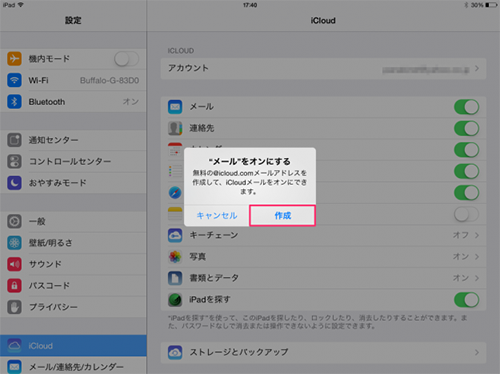Tap the 書類とデータ document icon
Image resolution: width=500 pixels, height=374 pixels.
pos(175,278)
